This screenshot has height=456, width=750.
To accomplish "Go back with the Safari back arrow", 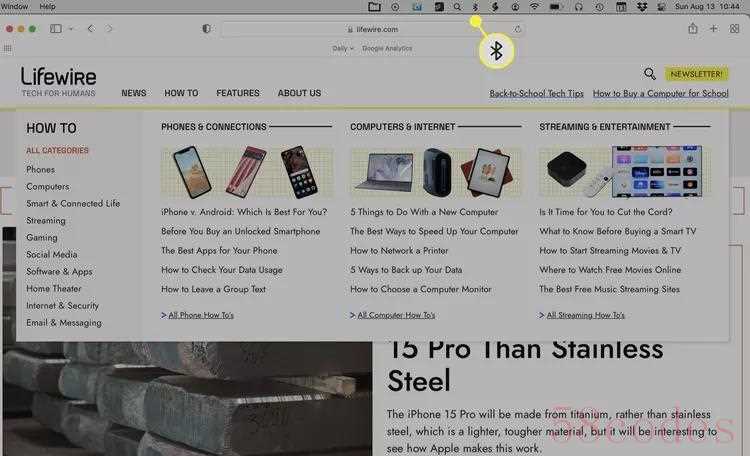I will point(91,29).
